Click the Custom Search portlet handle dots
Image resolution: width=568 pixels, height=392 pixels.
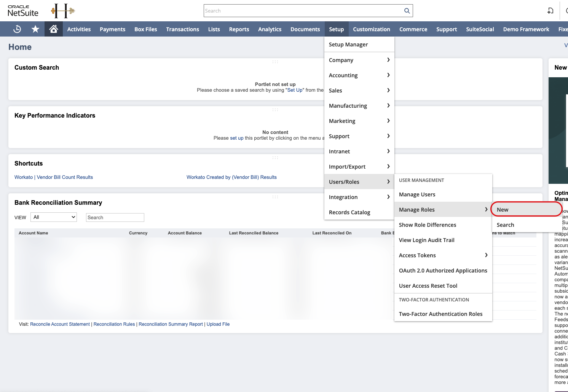pyautogui.click(x=275, y=61)
